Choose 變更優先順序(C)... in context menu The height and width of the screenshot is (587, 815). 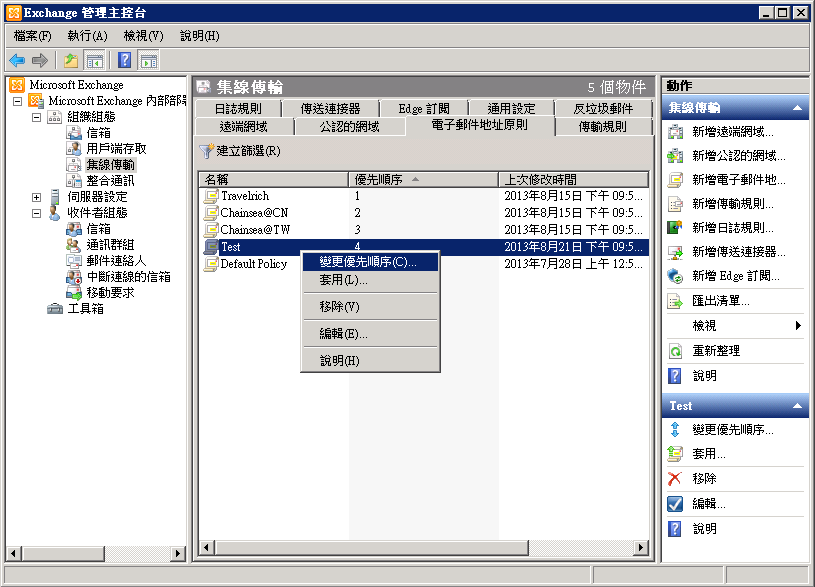tap(370, 262)
